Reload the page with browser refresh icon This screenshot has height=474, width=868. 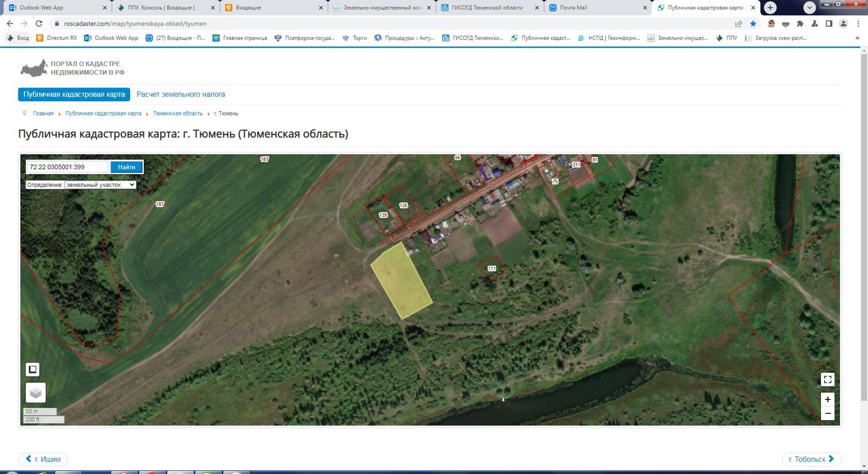coord(39,24)
